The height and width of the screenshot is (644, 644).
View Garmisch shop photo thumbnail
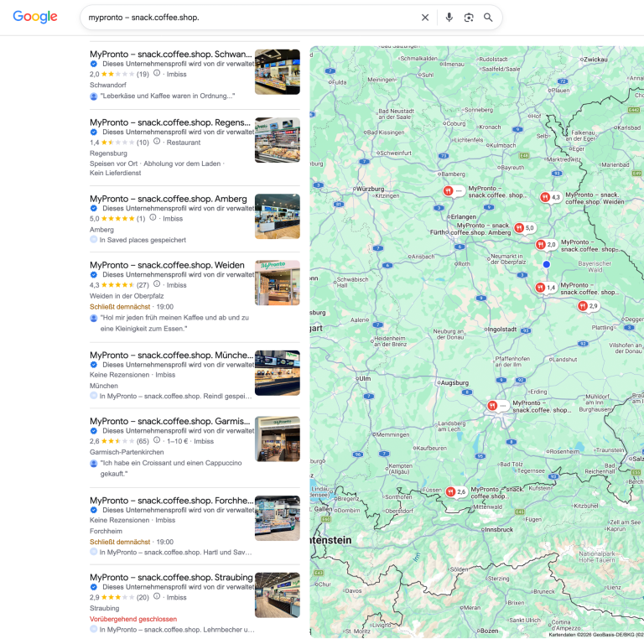pos(278,439)
